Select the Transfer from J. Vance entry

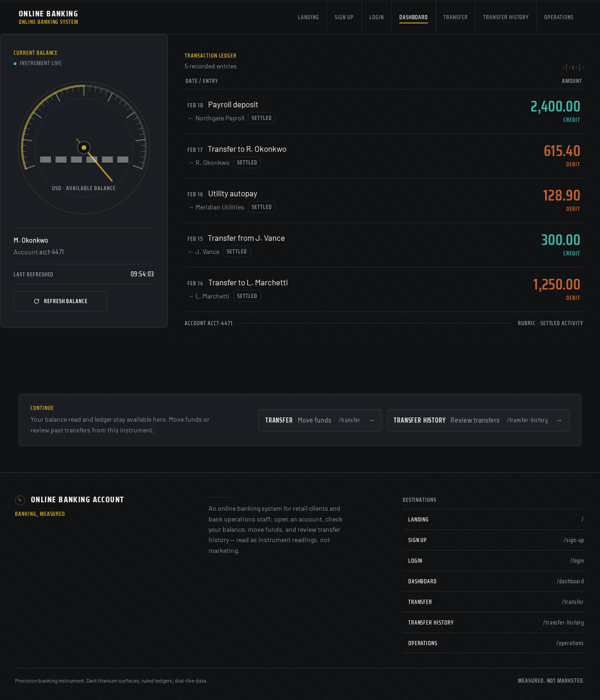(x=384, y=245)
